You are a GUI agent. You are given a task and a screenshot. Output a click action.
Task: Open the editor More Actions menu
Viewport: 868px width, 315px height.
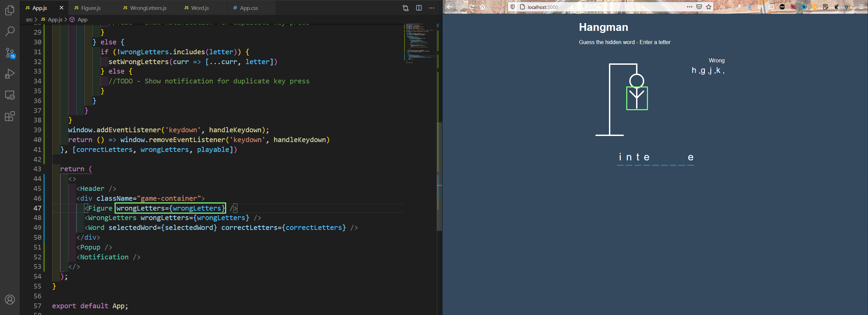pos(432,8)
